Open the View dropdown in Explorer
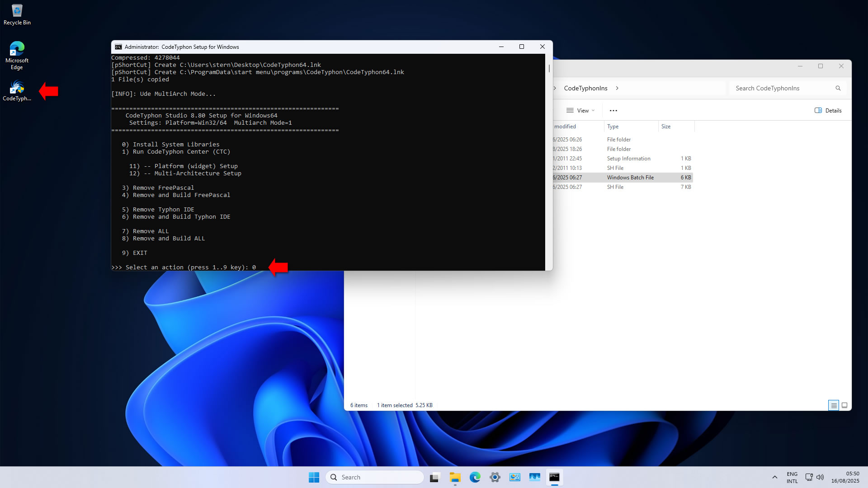 click(580, 111)
